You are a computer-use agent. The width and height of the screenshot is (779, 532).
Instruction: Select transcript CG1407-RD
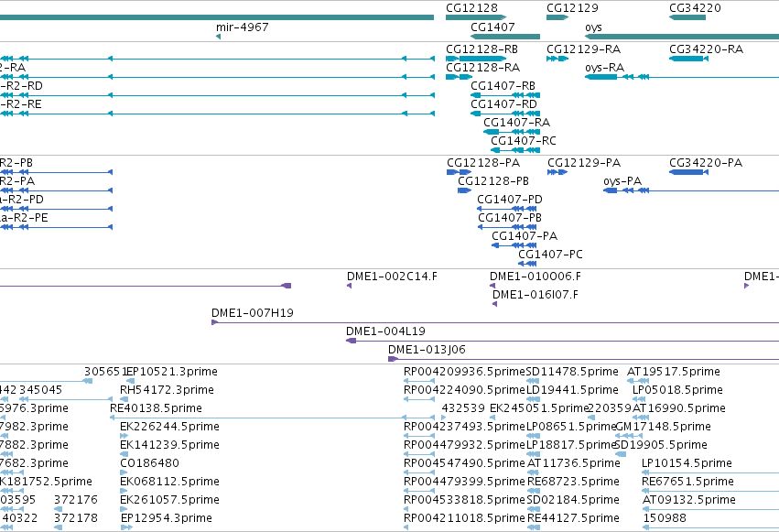point(504,114)
